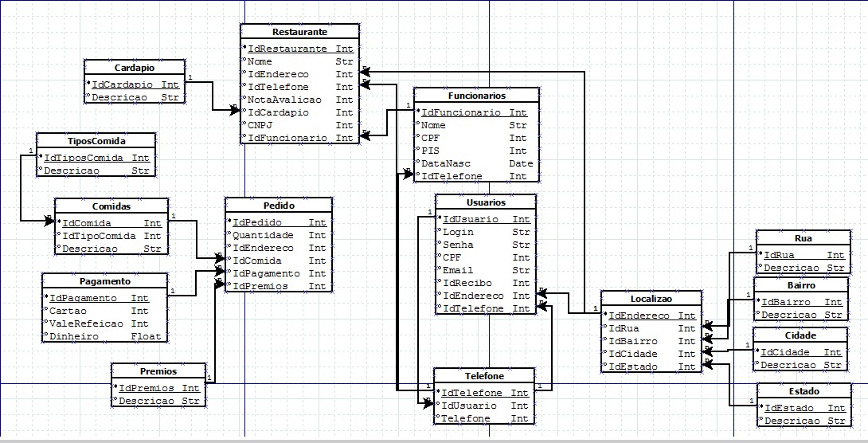Screen dimensions: 868x443
Task: Click the Comidas table title bar
Action: click(x=111, y=206)
